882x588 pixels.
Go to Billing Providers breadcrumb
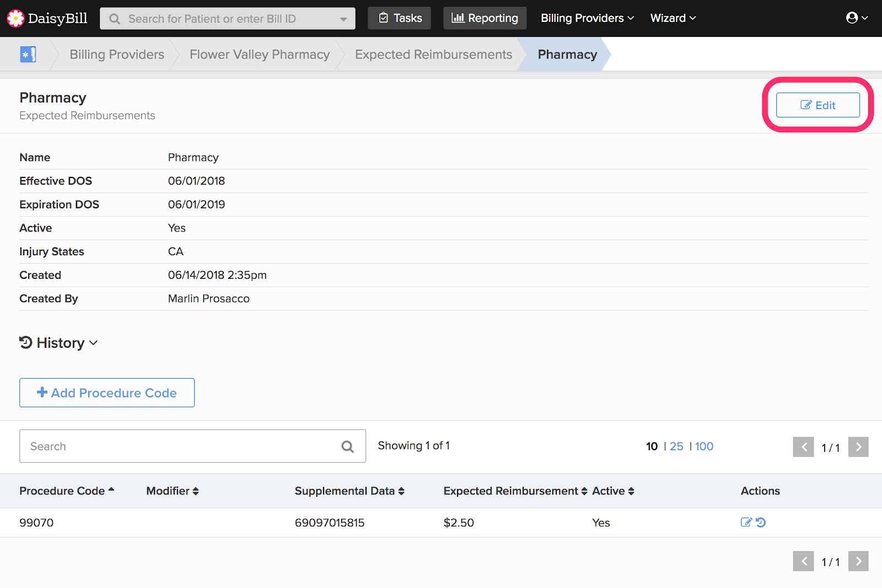117,55
